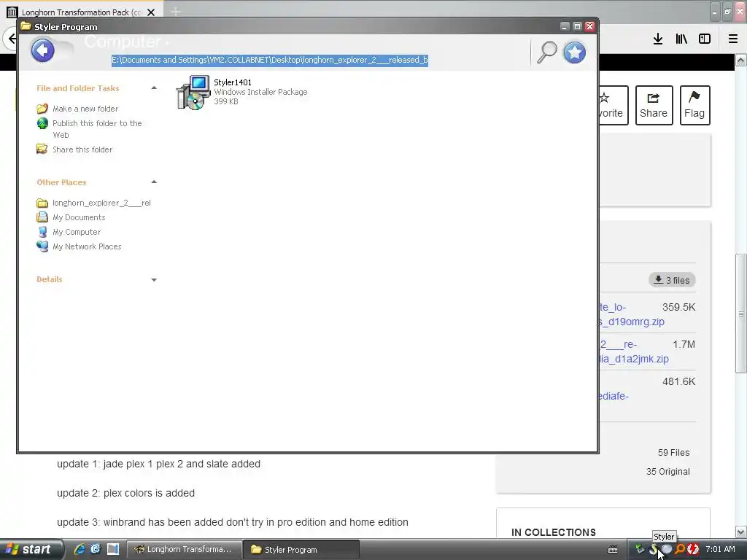
Task: Switch to Styler Program taskbar button
Action: 301,549
